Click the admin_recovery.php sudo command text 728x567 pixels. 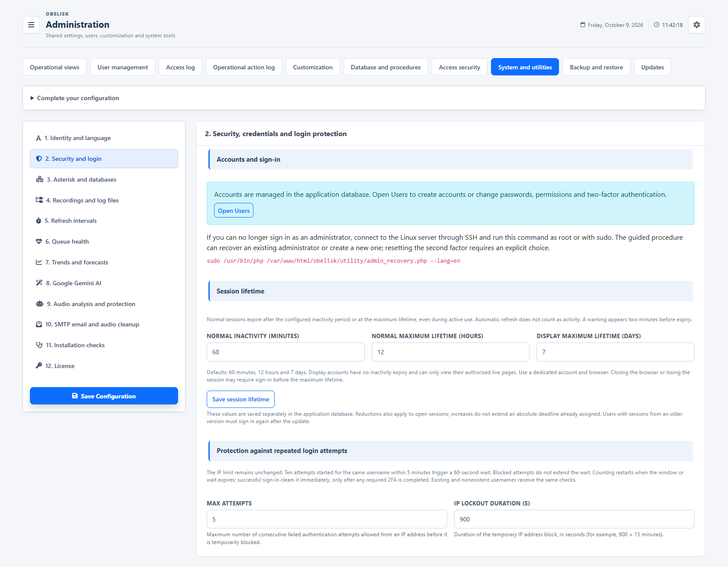point(333,261)
